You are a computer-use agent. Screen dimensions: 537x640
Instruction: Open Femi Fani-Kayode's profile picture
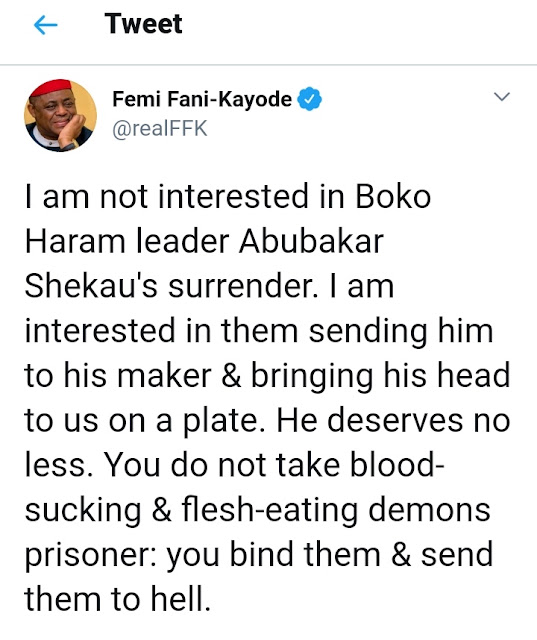coord(60,115)
